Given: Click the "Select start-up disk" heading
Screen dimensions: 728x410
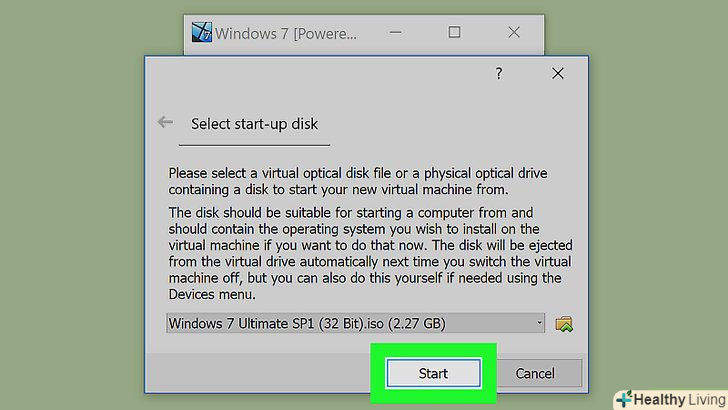Looking at the screenshot, I should (x=254, y=124).
